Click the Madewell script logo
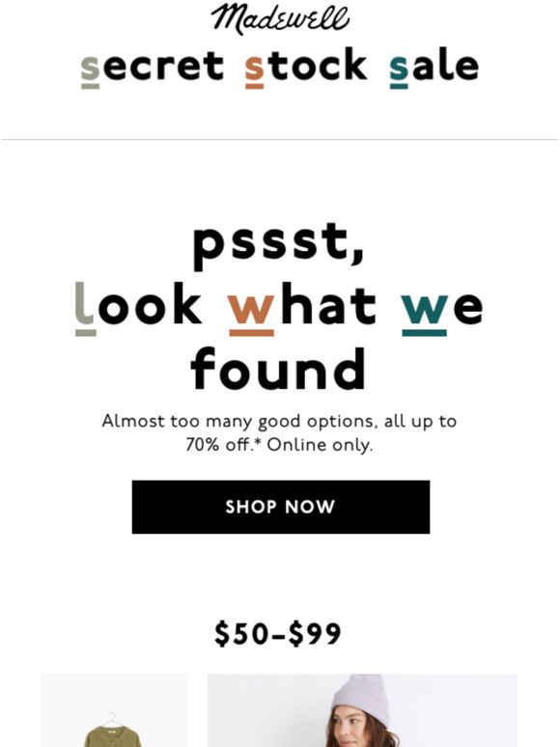The image size is (560, 747). pyautogui.click(x=280, y=19)
